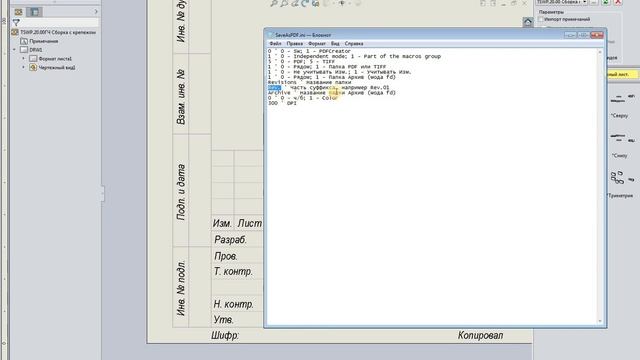Screen dimensions: 640x360
Task: Click the Примечания folder icon
Action: 24,41
